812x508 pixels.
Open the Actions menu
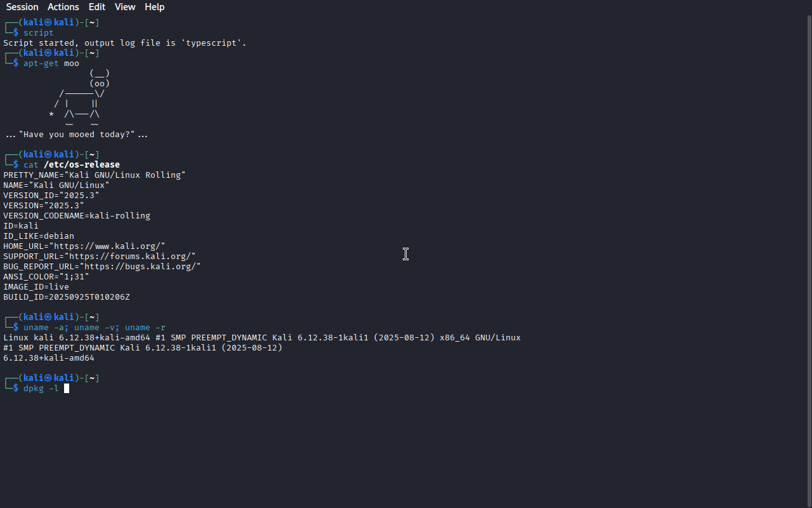(63, 7)
